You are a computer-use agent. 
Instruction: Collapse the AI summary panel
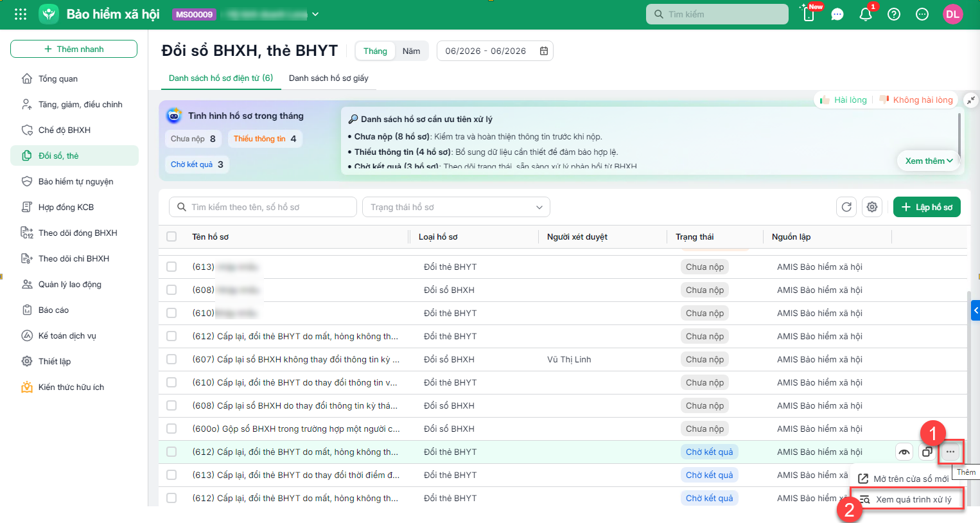click(971, 100)
